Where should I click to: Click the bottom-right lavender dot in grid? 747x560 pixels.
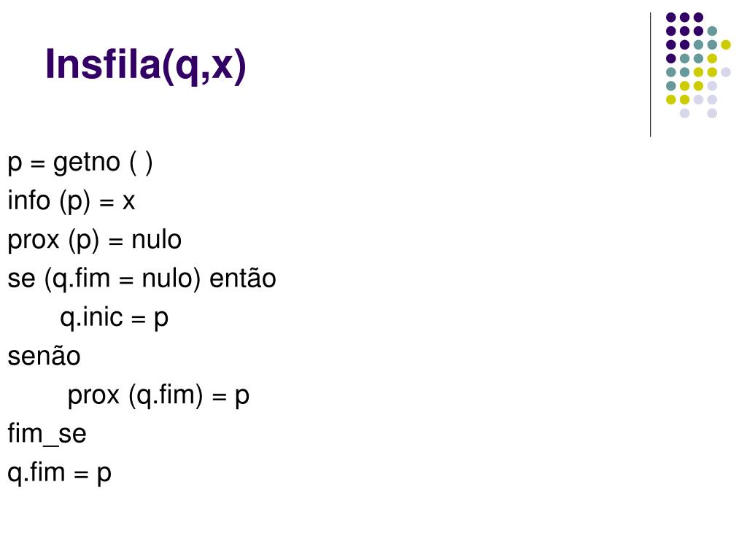point(712,113)
